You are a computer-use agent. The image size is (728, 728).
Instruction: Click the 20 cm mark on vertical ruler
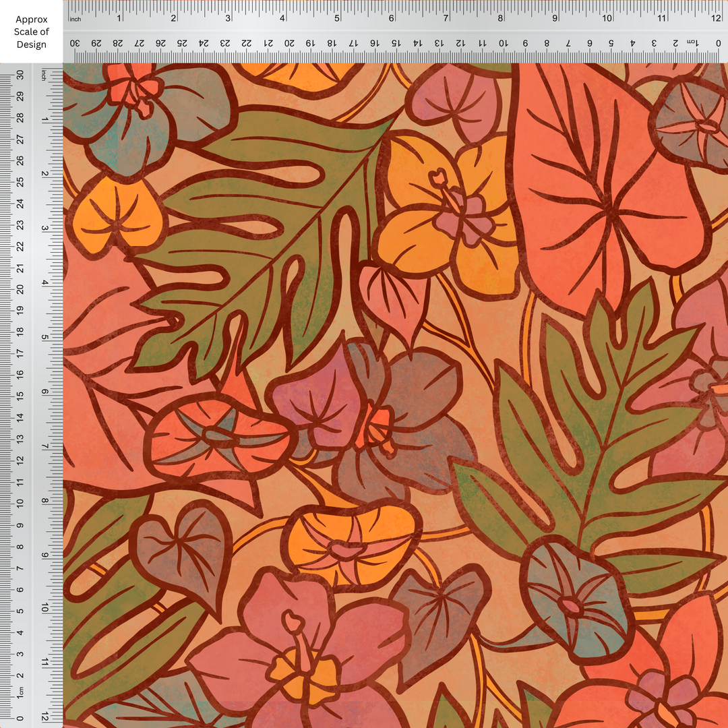[20, 289]
